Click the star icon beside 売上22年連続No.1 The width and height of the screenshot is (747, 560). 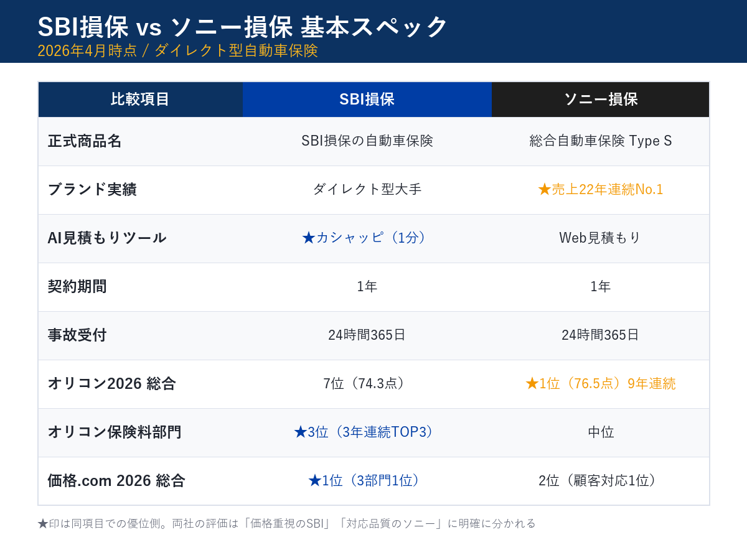pyautogui.click(x=543, y=190)
